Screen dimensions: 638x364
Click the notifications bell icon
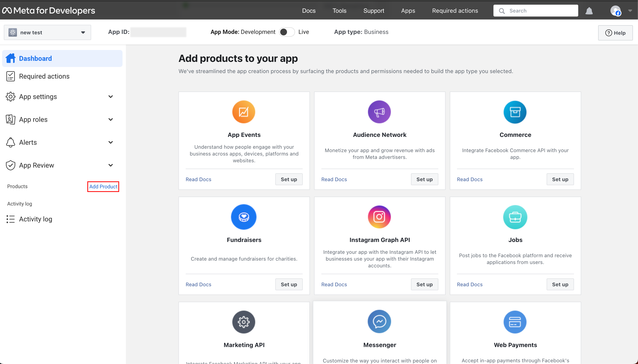[x=589, y=11]
